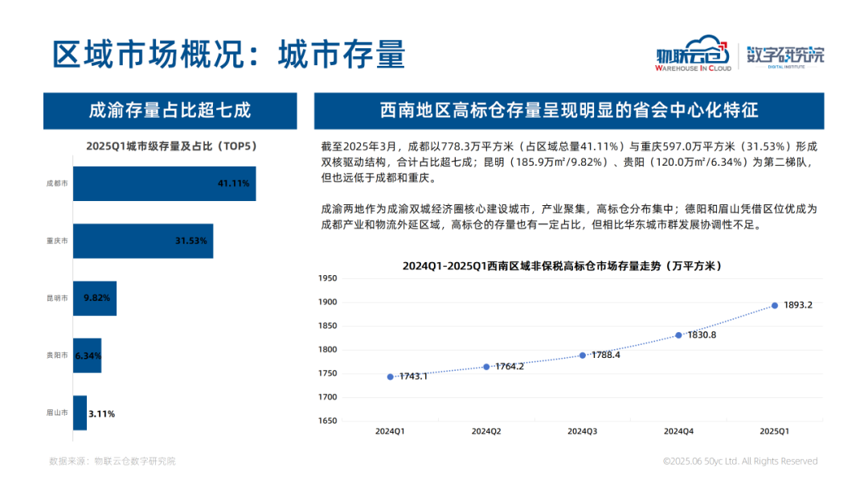Select the 1764.2 data label

pos(510,367)
